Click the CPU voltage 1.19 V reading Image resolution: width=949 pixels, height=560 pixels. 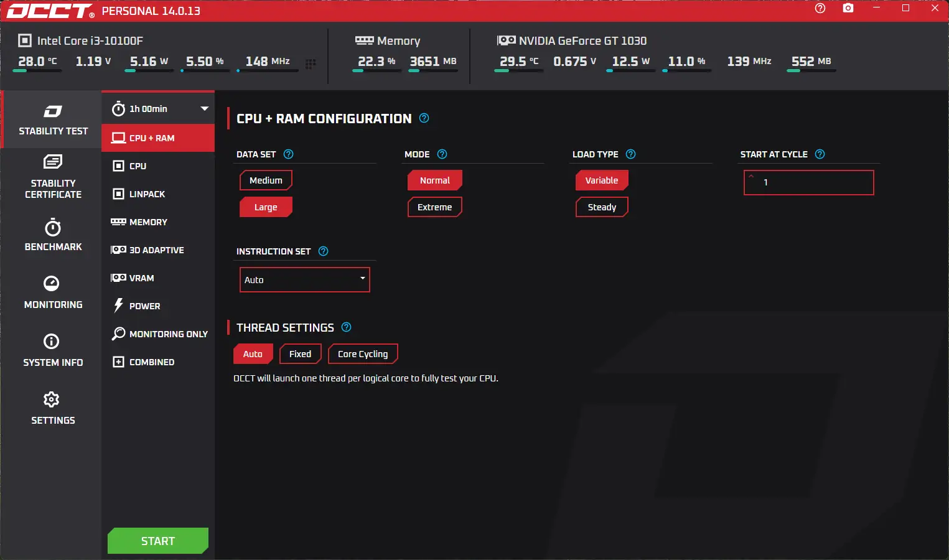93,62
